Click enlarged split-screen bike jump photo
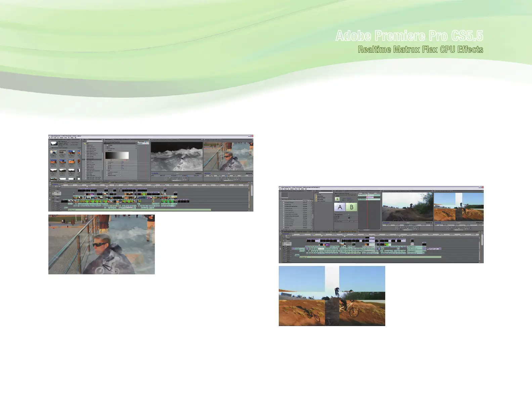This screenshot has width=532, height=411. [332, 296]
